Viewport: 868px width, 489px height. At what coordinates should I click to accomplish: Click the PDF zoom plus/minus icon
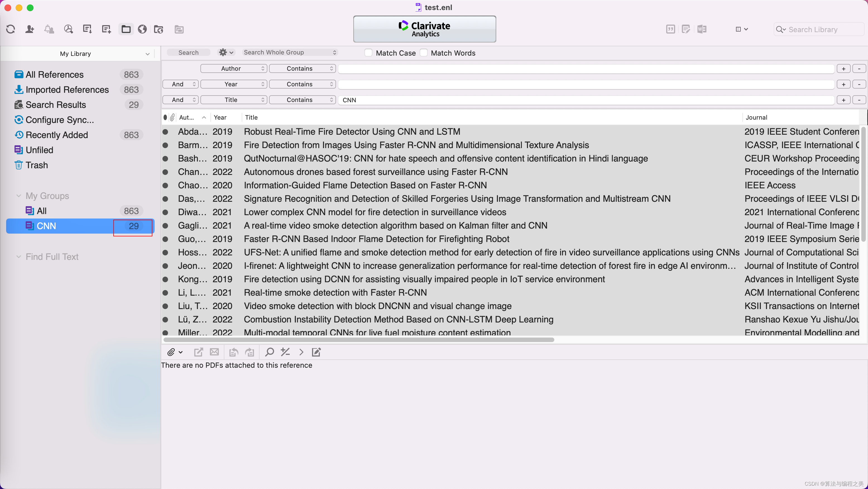click(285, 352)
